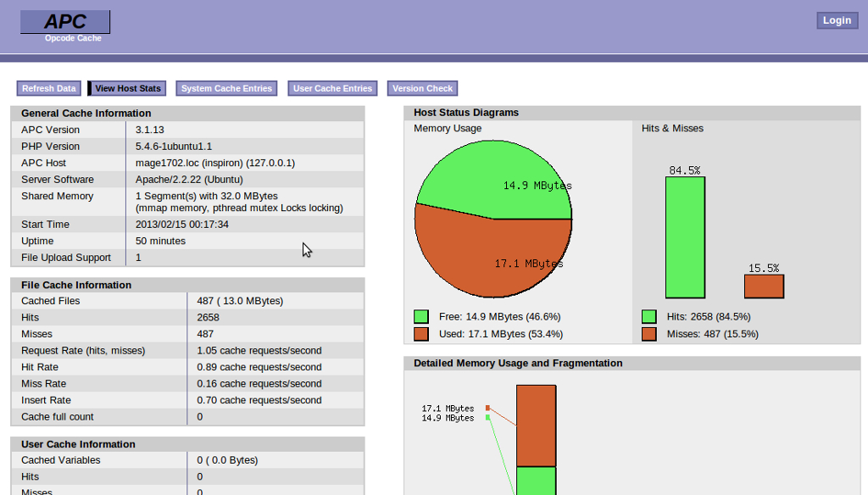The width and height of the screenshot is (868, 495).
Task: Click the short orange 15.5% misses bar
Action: click(764, 286)
